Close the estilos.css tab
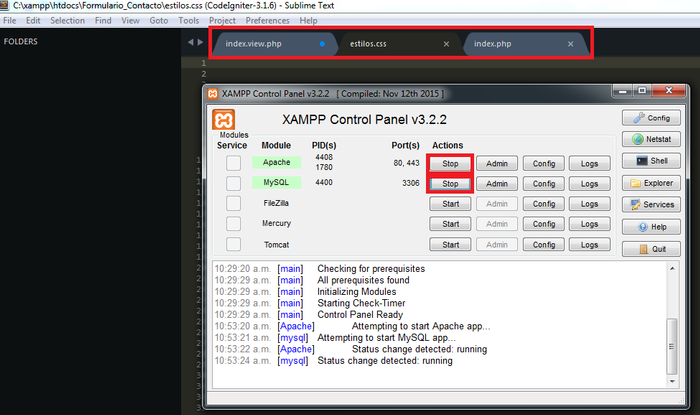This screenshot has height=415, width=700. (x=446, y=44)
